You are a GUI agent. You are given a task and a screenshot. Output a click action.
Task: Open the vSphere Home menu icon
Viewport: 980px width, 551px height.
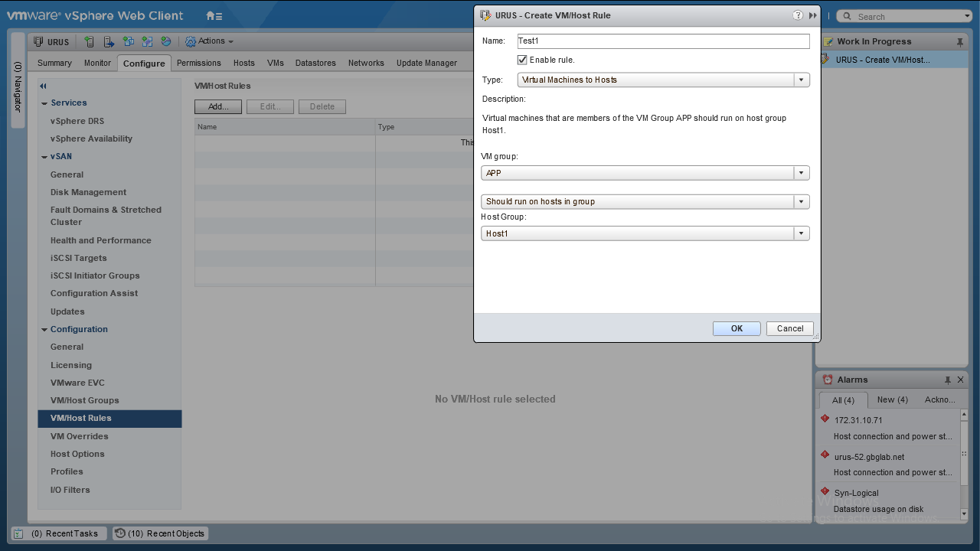(214, 15)
